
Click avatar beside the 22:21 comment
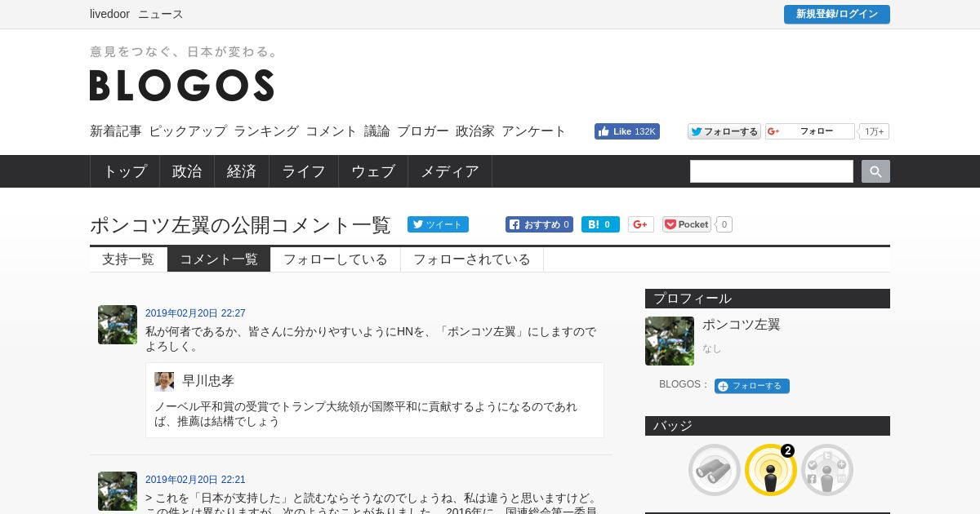point(118,491)
